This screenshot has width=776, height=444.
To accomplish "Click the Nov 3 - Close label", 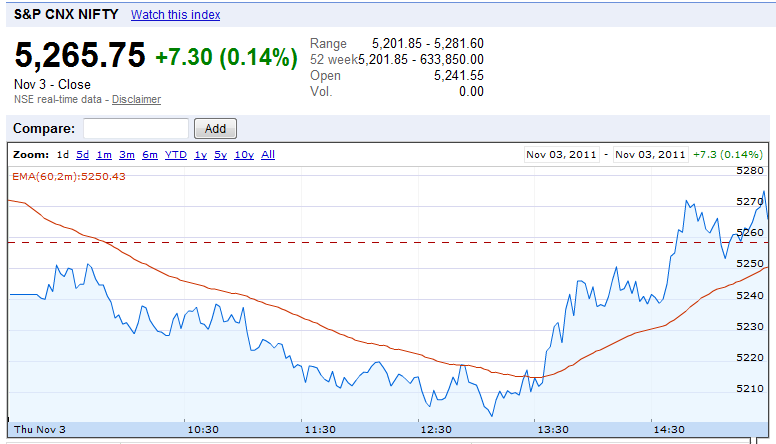I will click(x=52, y=84).
